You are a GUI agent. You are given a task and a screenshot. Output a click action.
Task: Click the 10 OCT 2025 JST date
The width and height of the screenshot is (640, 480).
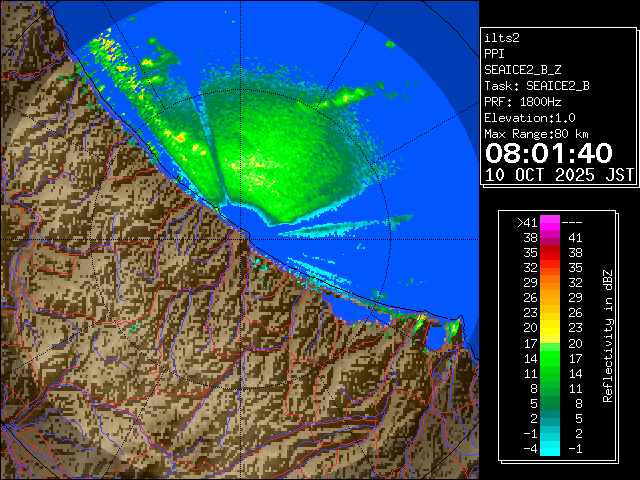[559, 174]
